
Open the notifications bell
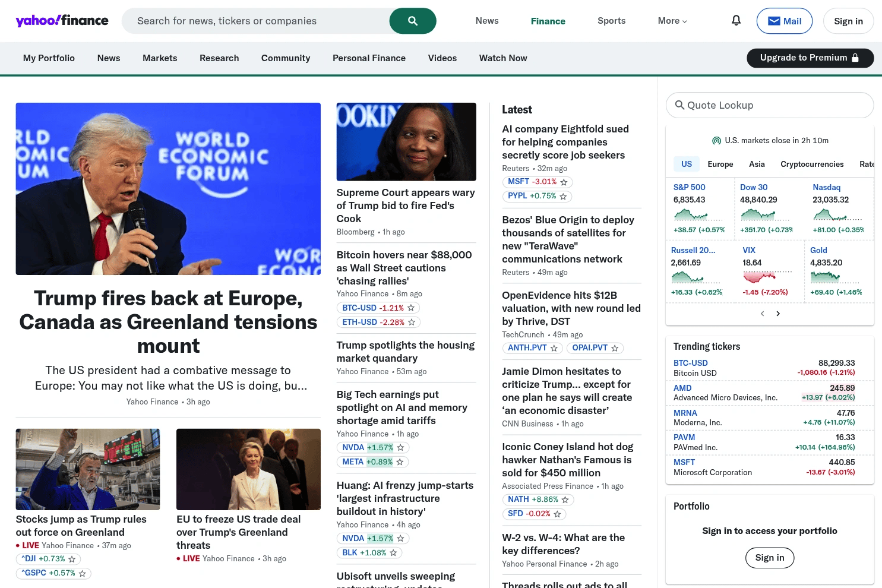click(x=736, y=21)
